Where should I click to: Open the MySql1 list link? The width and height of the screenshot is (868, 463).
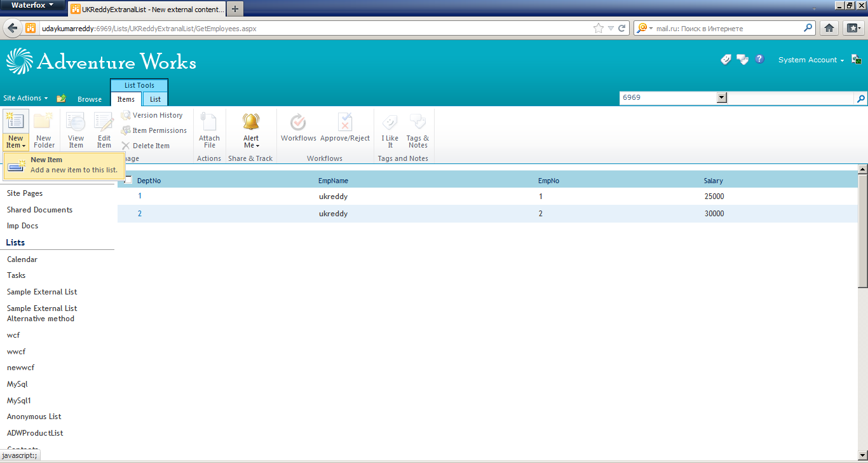point(18,401)
